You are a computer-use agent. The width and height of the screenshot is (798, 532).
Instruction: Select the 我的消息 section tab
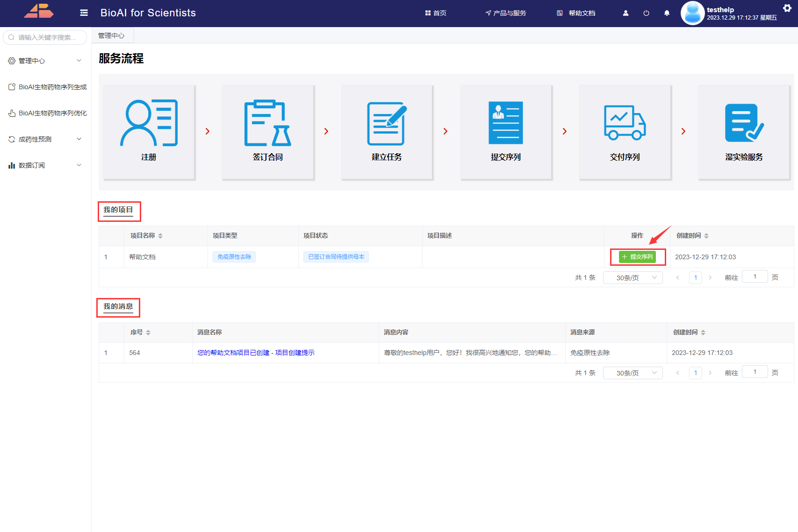(x=118, y=307)
